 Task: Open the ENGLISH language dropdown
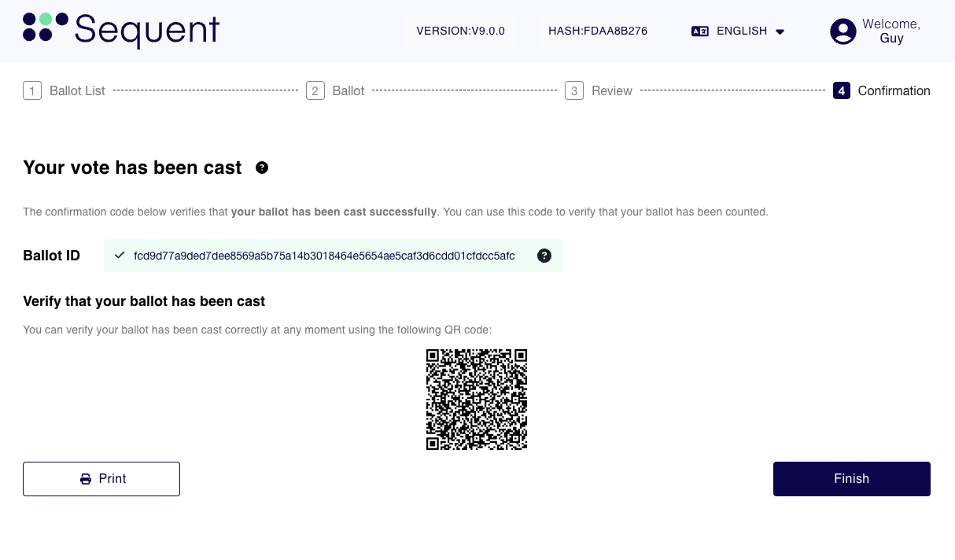click(741, 31)
